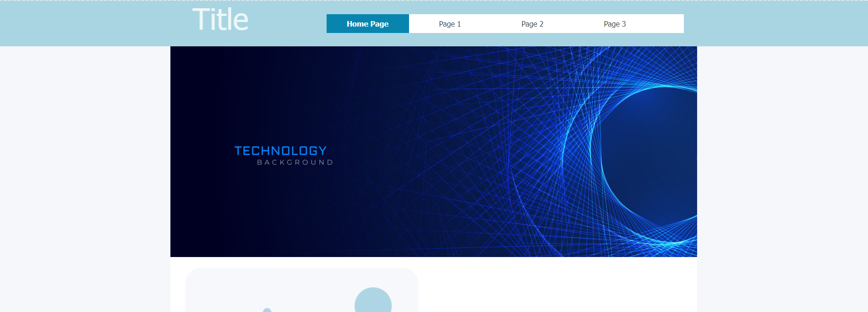Image resolution: width=868 pixels, height=312 pixels.
Task: Select Page 2 from the nav bar
Action: [532, 24]
